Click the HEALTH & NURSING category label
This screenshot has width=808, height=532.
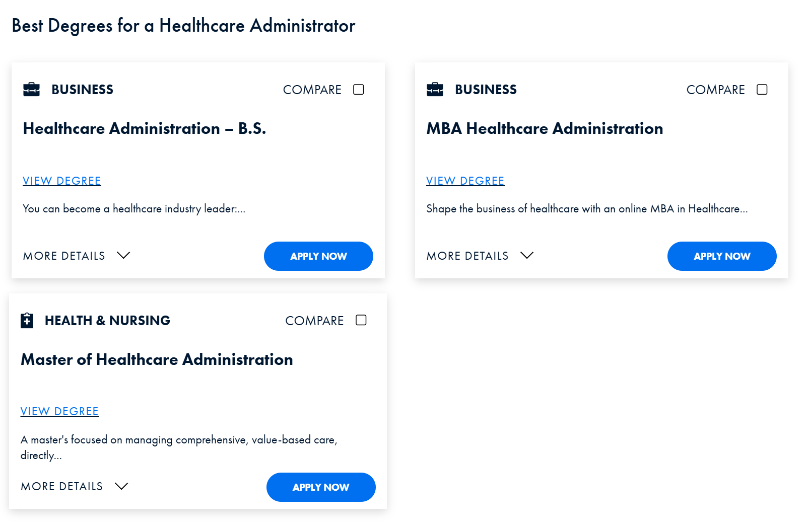click(x=107, y=320)
